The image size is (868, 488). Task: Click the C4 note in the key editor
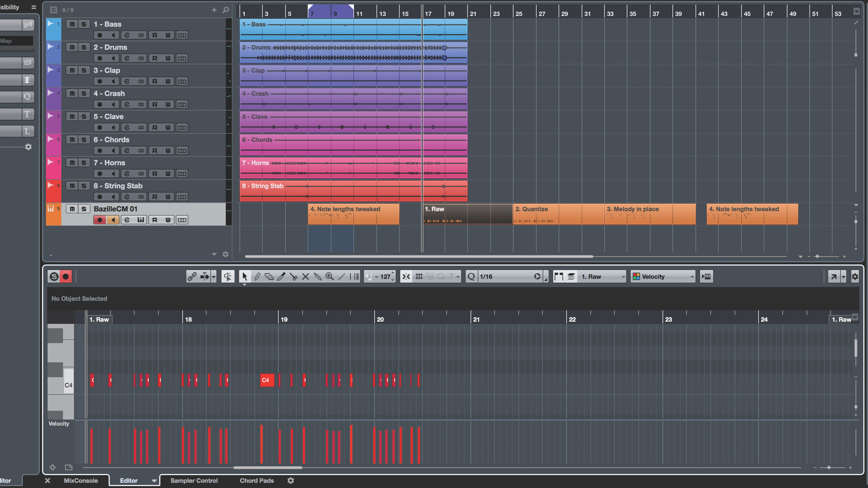(267, 380)
